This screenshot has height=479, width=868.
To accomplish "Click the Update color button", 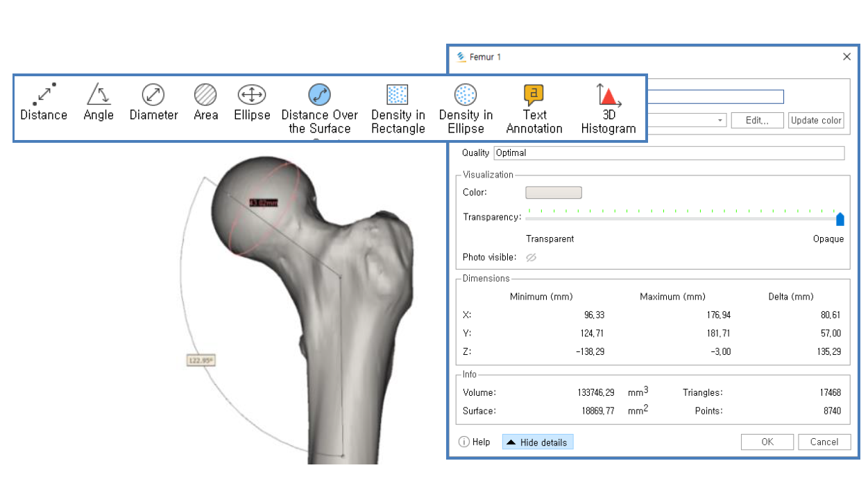I will (x=816, y=121).
